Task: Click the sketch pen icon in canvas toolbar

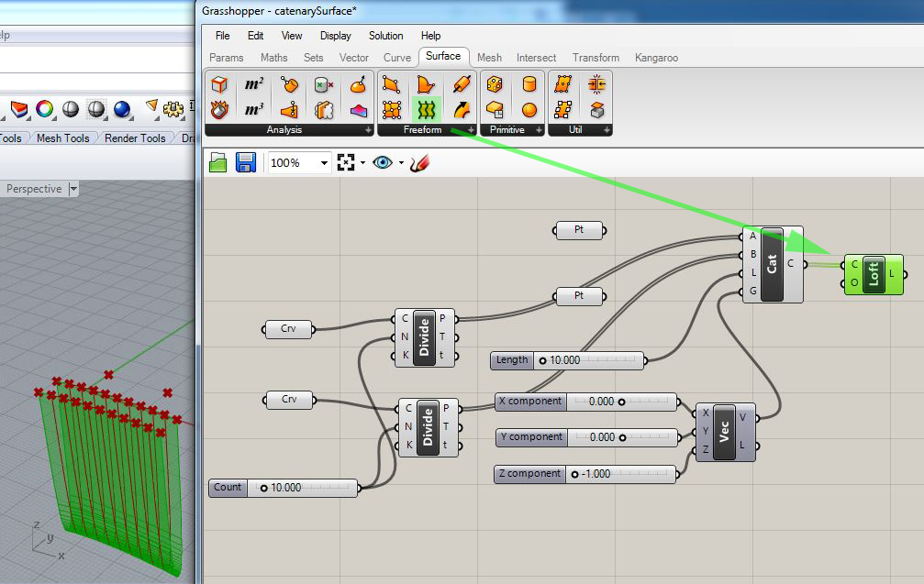Action: 419,162
